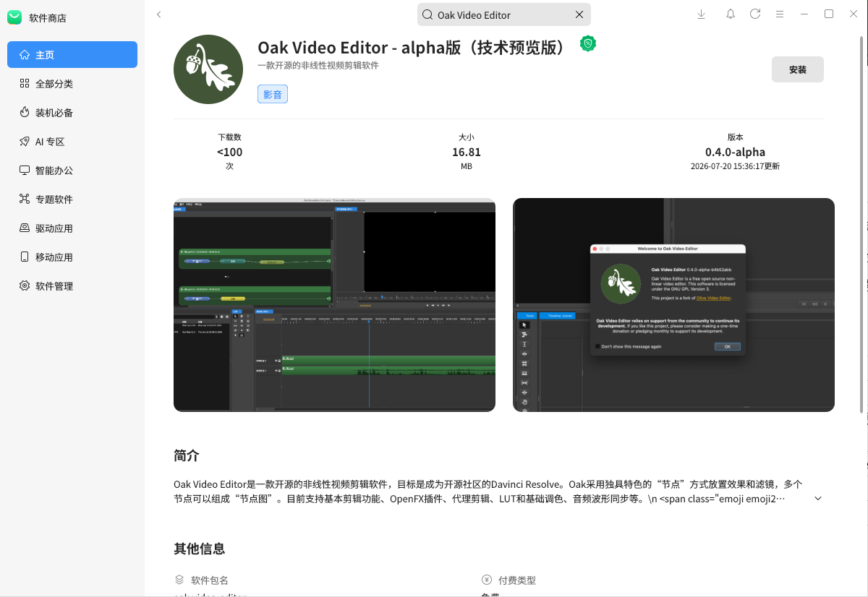Click the version text 0.4.0-alpha
Screen dimensions: 868x597
click(x=735, y=153)
